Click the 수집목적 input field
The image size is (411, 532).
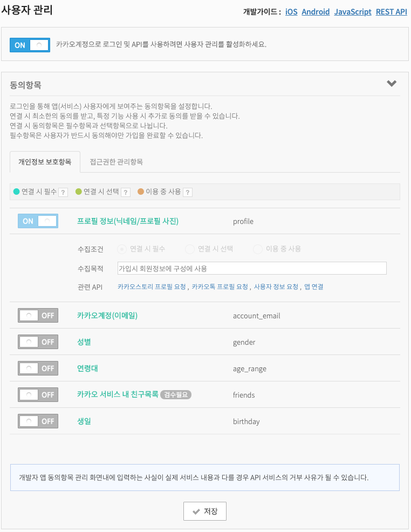point(252,268)
